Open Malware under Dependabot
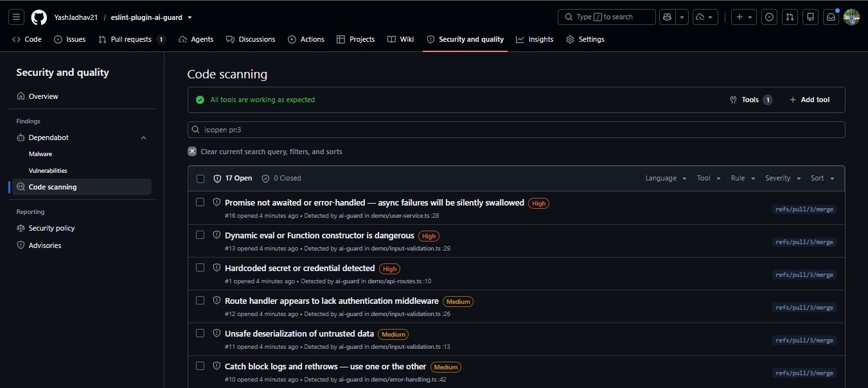Viewport: 868px width, 388px height. [x=40, y=154]
